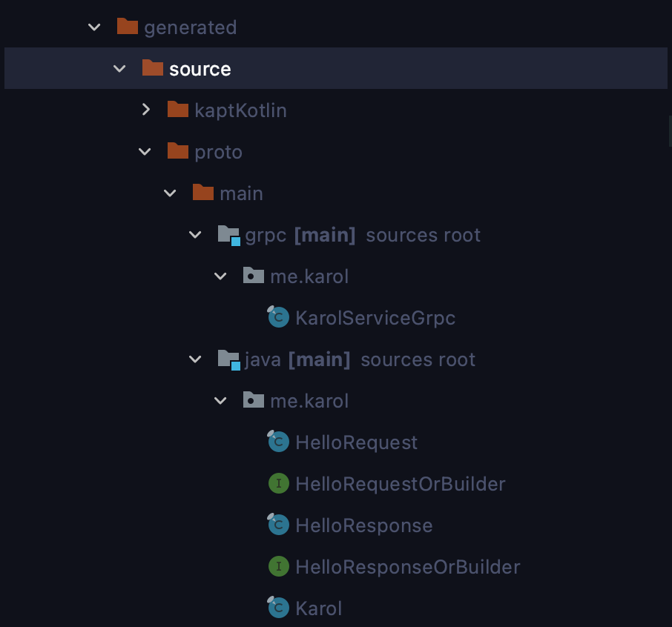Collapse me.karol package under grpc
672x627 pixels.
click(220, 276)
